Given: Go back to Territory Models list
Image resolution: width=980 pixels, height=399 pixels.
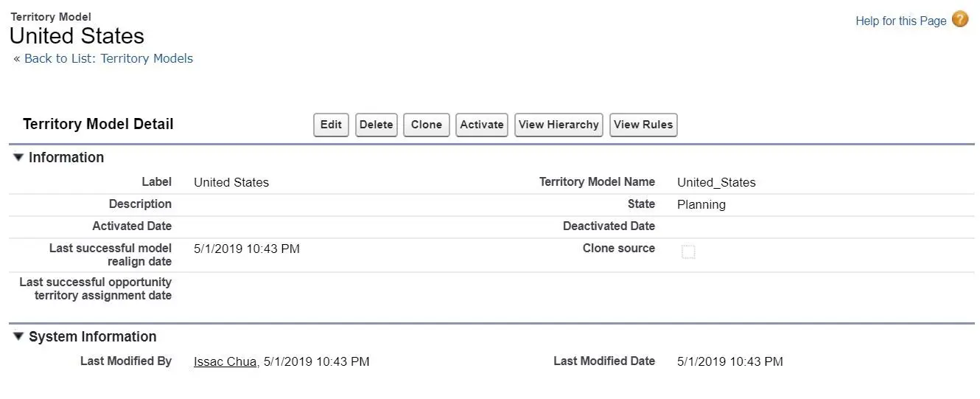Looking at the screenshot, I should pyautogui.click(x=108, y=58).
